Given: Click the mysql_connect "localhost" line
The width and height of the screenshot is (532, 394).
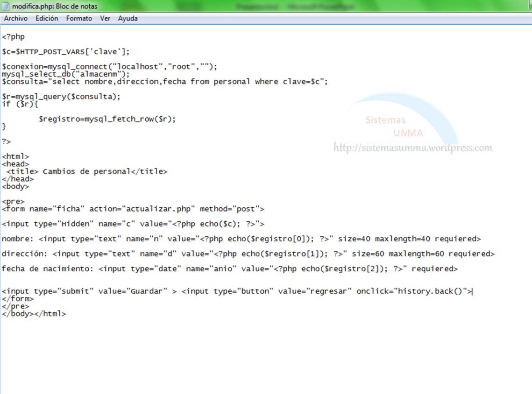Looking at the screenshot, I should 110,67.
